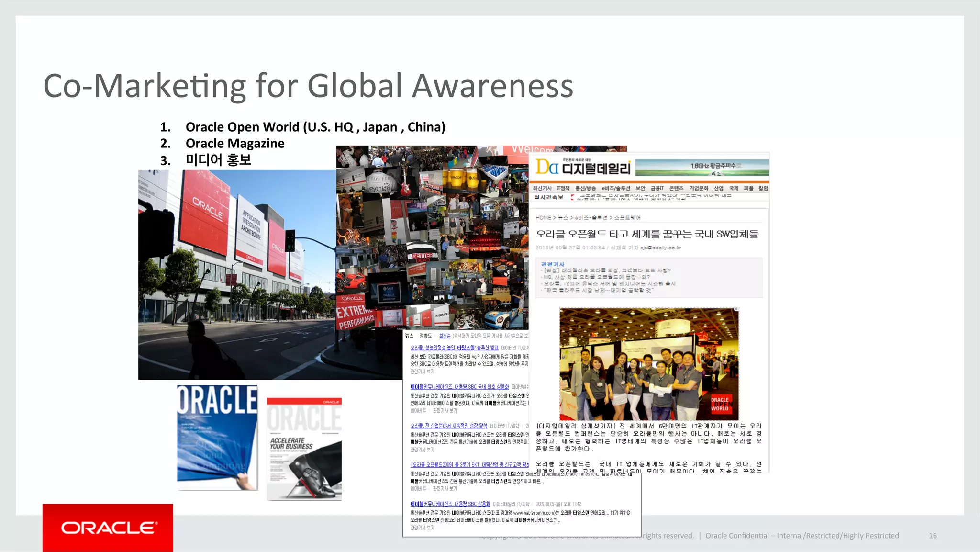Click the 뉴스 breadcrumb link

pos(563,218)
